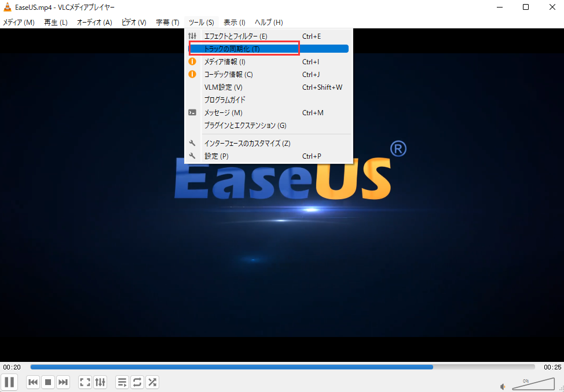Skip to the previous media track
The height and width of the screenshot is (392, 564).
[x=34, y=382]
